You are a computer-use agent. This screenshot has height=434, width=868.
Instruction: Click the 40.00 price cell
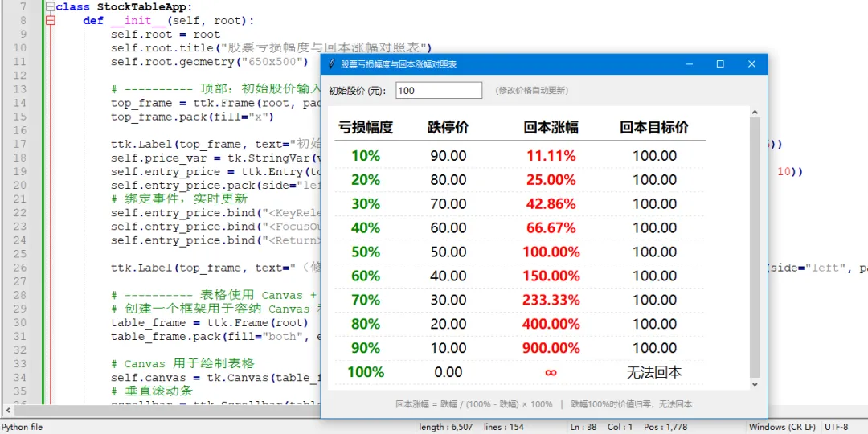coord(448,276)
